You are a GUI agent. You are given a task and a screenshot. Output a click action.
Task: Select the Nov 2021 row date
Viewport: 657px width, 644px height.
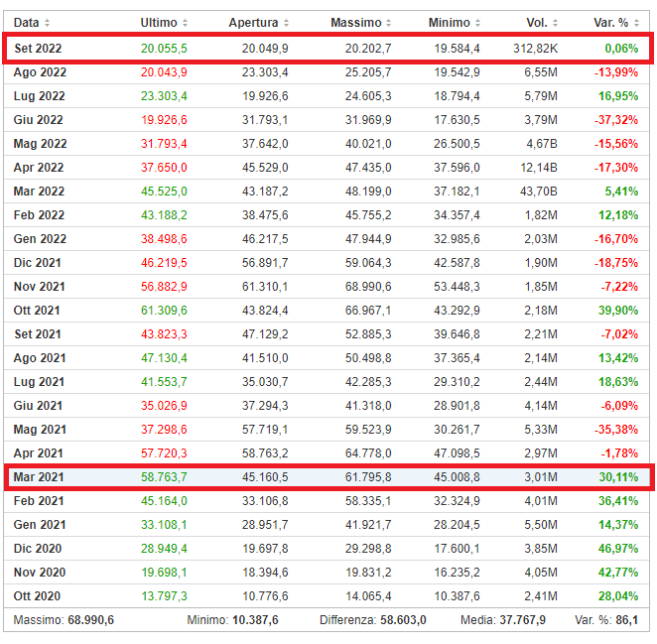pos(40,287)
